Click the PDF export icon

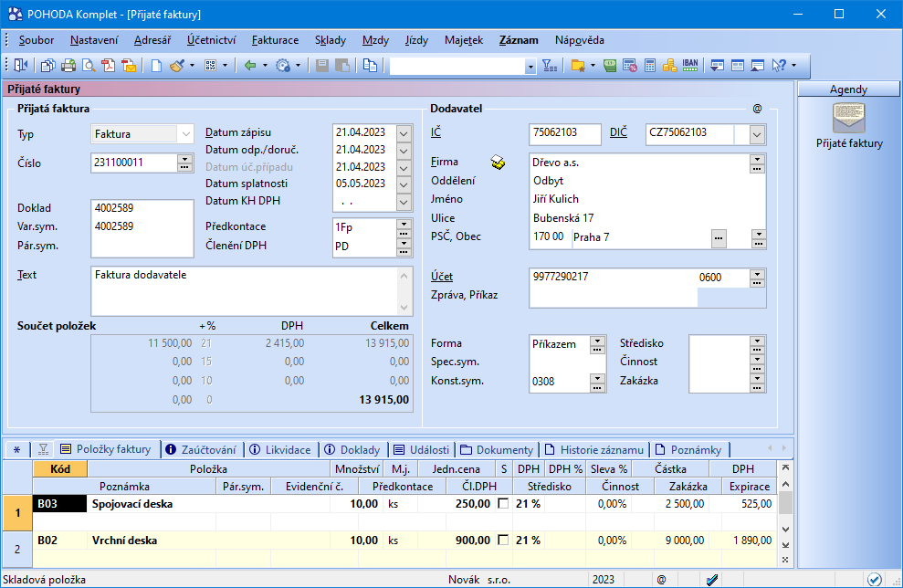click(109, 66)
